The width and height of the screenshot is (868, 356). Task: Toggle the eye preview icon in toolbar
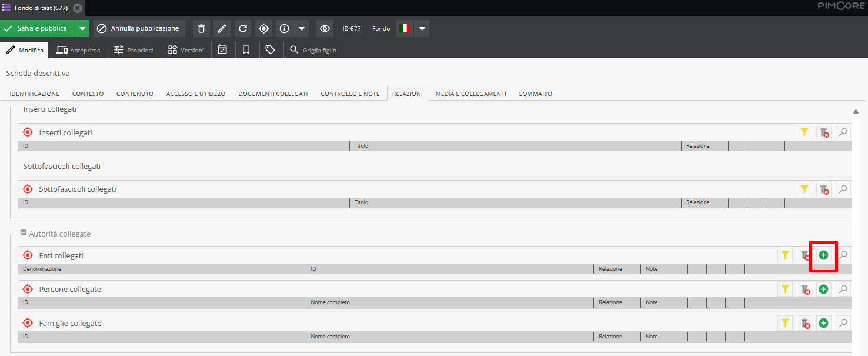[325, 28]
